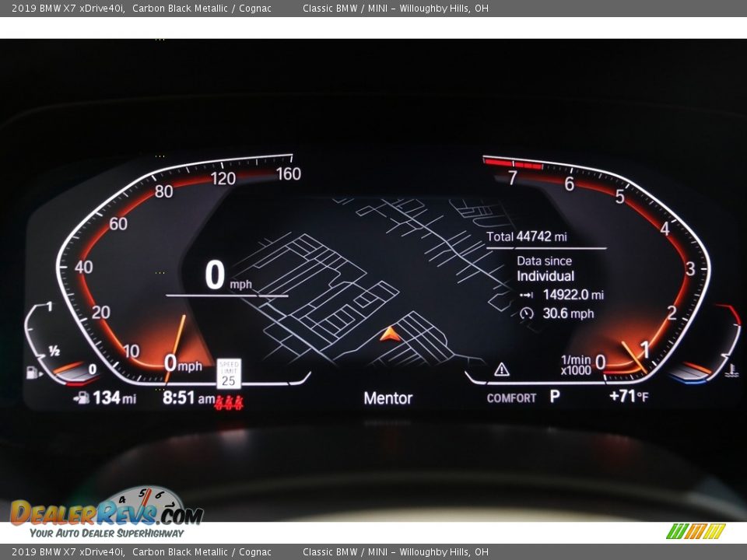Click the 'Total 44742 mi' odometer reading

click(x=527, y=236)
